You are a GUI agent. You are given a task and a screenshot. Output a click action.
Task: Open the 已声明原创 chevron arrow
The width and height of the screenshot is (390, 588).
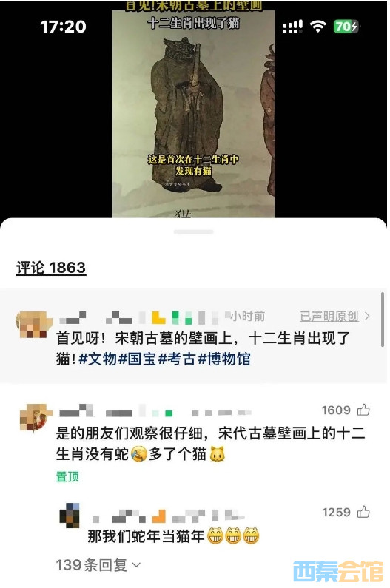click(367, 316)
